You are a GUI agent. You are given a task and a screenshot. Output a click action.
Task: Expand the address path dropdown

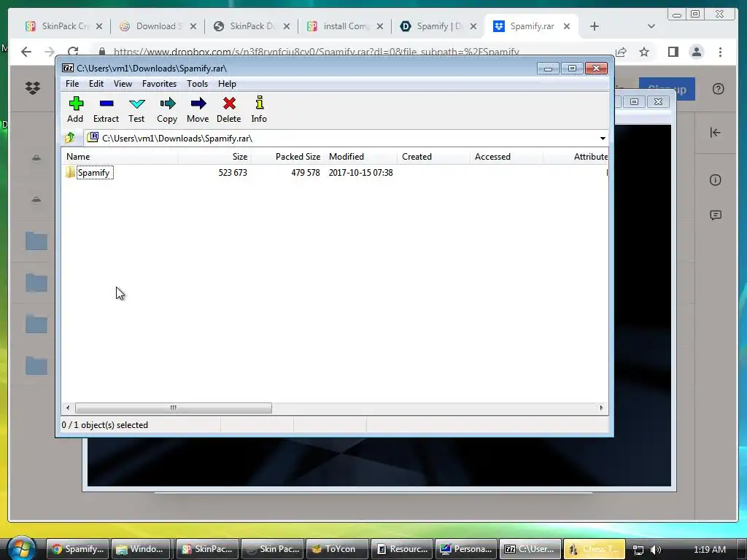pos(603,138)
